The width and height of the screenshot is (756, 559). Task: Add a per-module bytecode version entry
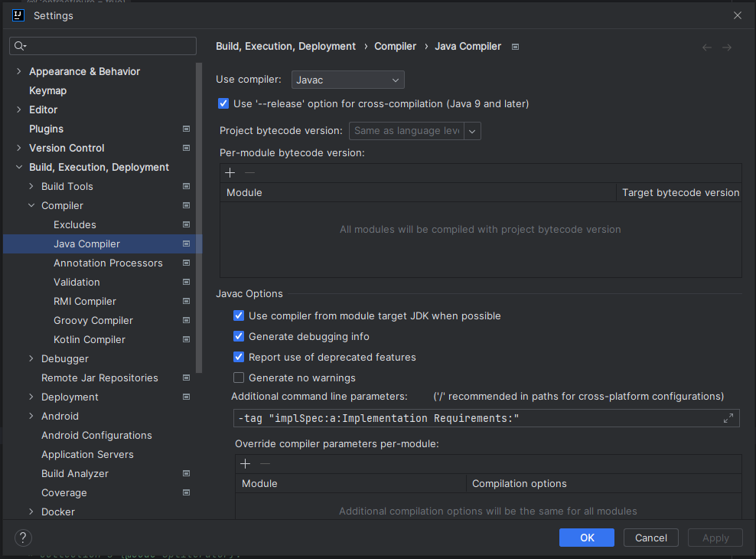(x=230, y=172)
